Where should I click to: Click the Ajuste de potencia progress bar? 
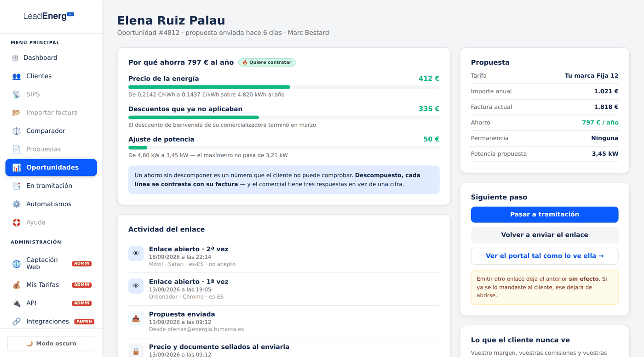(x=284, y=147)
